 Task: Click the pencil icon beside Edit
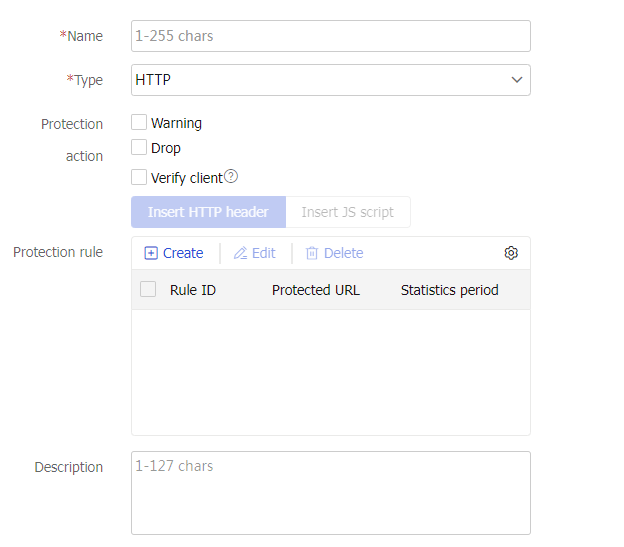[240, 253]
